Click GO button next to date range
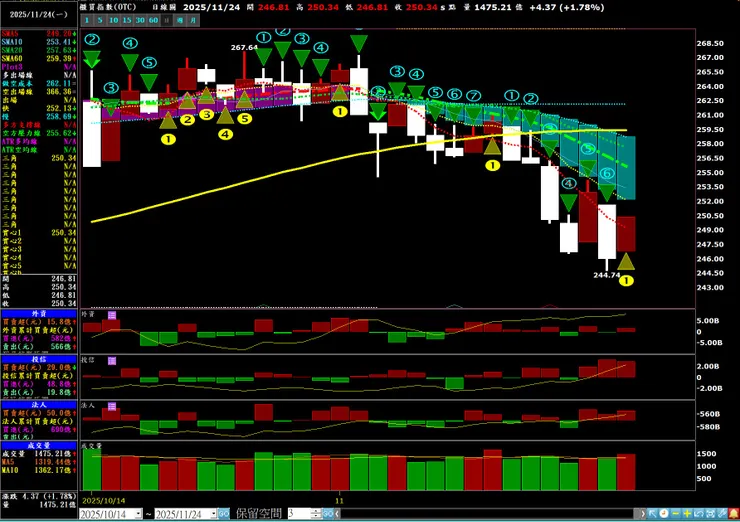740x522 pixels. pyautogui.click(x=224, y=514)
